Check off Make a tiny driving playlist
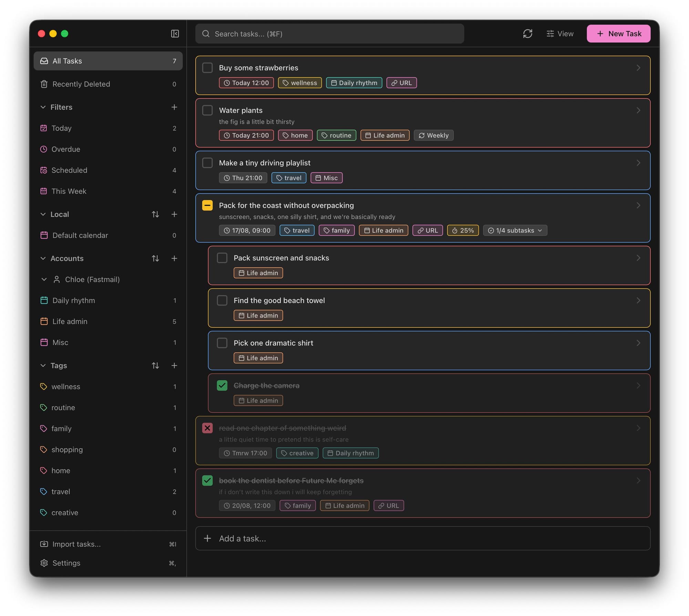Image resolution: width=689 pixels, height=616 pixels. click(207, 163)
